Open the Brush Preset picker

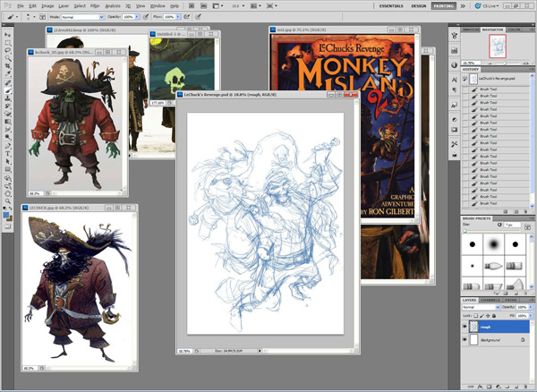tap(30, 16)
